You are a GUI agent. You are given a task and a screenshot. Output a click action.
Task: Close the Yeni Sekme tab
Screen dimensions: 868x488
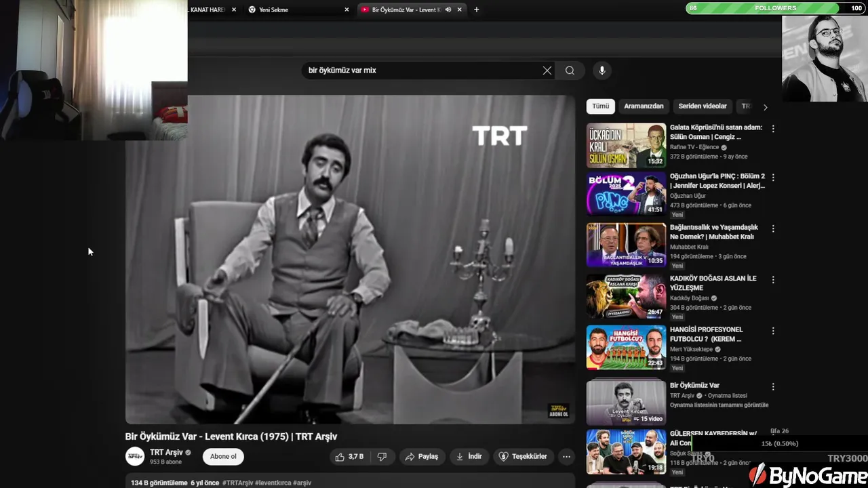(x=347, y=9)
